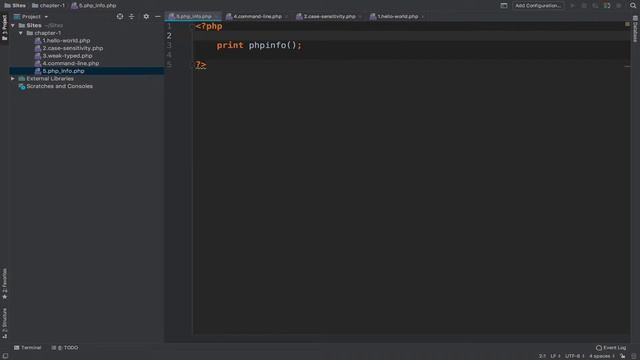Click the closing ?> tag

[x=200, y=64]
